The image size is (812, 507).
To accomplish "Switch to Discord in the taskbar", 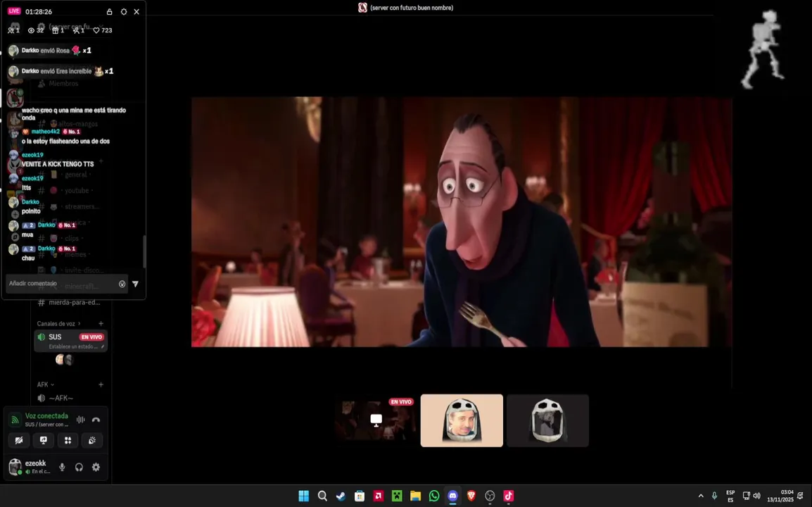I will [x=452, y=496].
